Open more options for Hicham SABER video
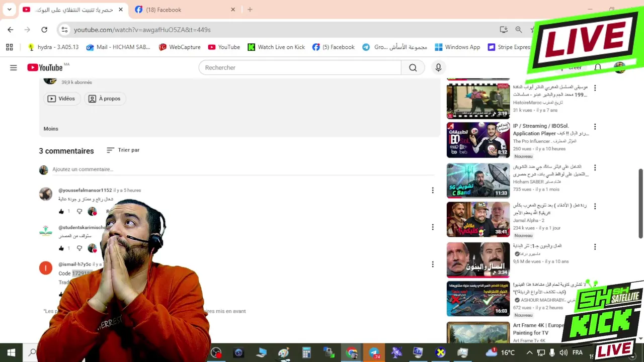644x362 pixels. click(595, 167)
